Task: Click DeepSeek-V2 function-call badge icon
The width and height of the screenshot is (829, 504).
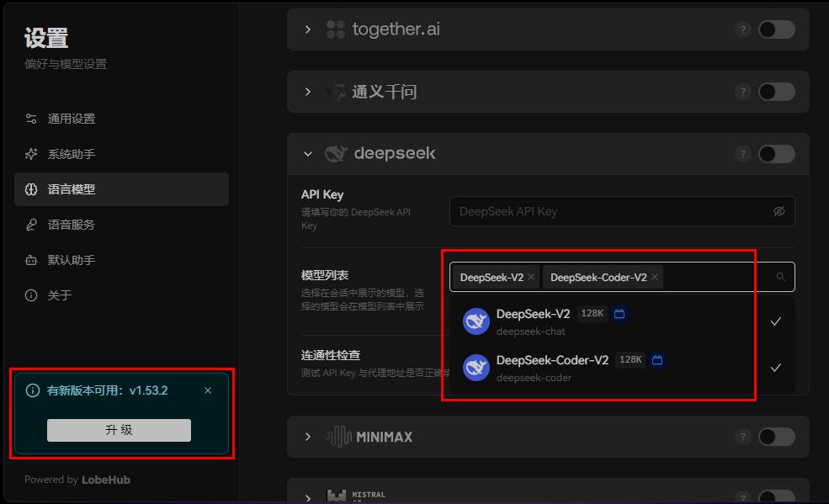Action: [x=619, y=314]
